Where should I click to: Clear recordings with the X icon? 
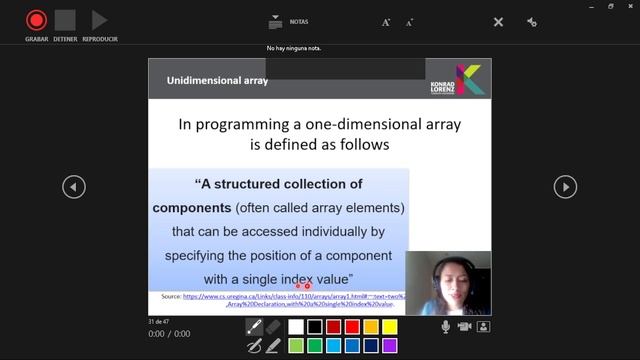pos(498,22)
